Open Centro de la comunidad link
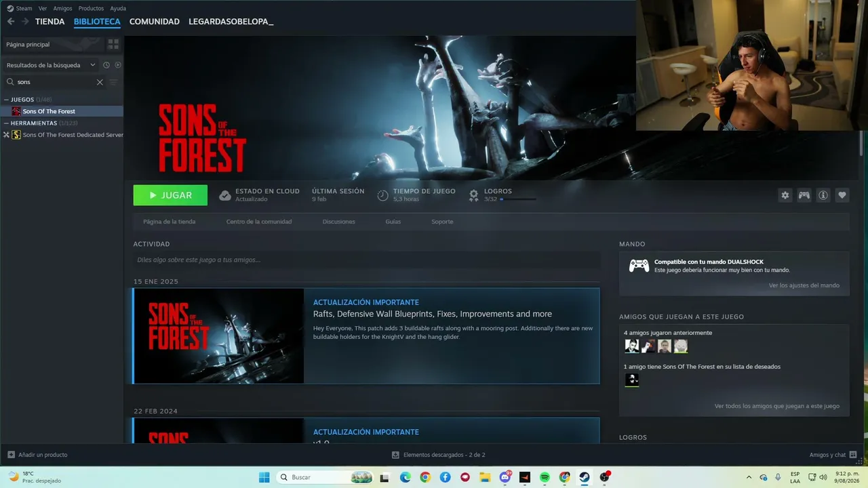The image size is (868, 488). (x=259, y=222)
